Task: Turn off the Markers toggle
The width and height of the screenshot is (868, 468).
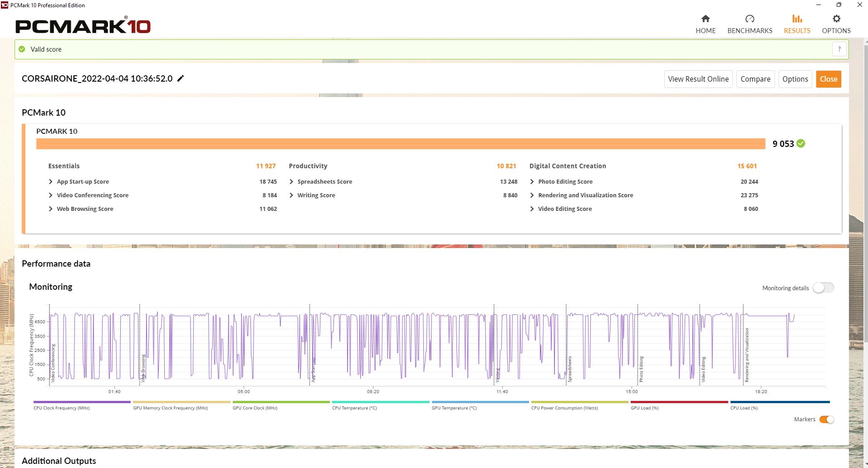Action: pyautogui.click(x=827, y=419)
